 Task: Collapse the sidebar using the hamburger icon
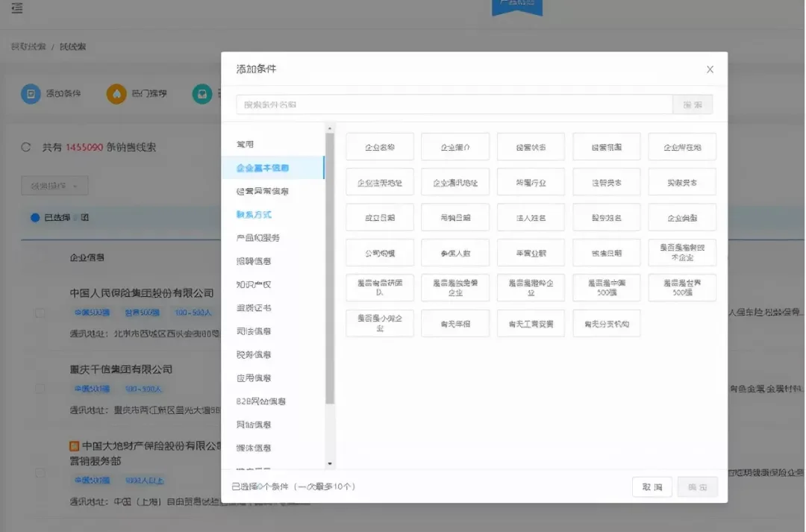[16, 9]
